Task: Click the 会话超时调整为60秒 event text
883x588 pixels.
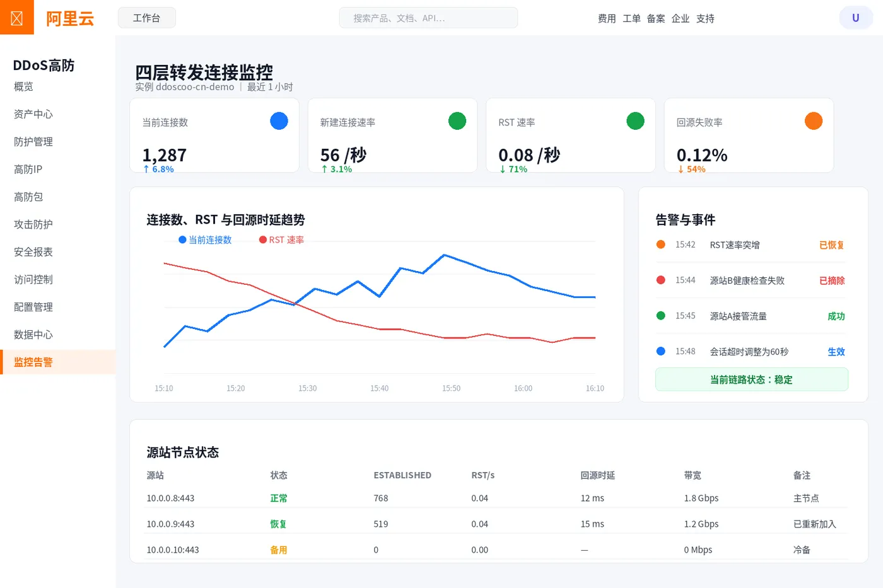Action: tap(749, 352)
